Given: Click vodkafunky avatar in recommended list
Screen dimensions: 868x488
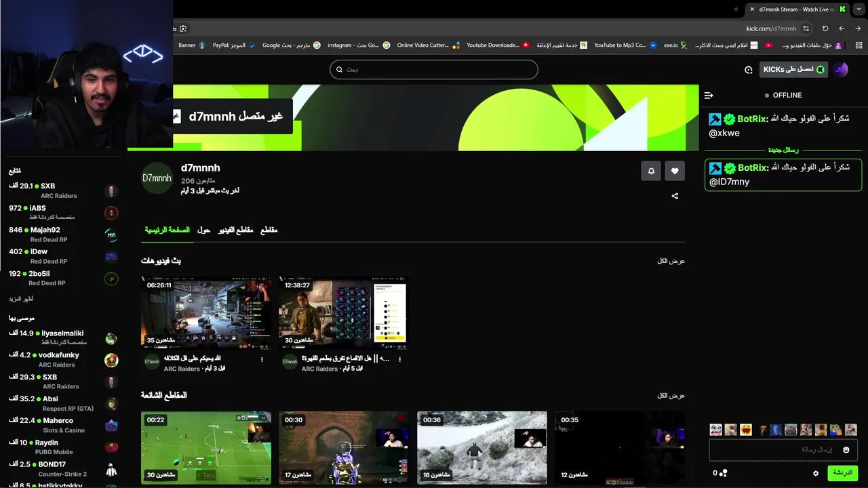Looking at the screenshot, I should point(111,361).
